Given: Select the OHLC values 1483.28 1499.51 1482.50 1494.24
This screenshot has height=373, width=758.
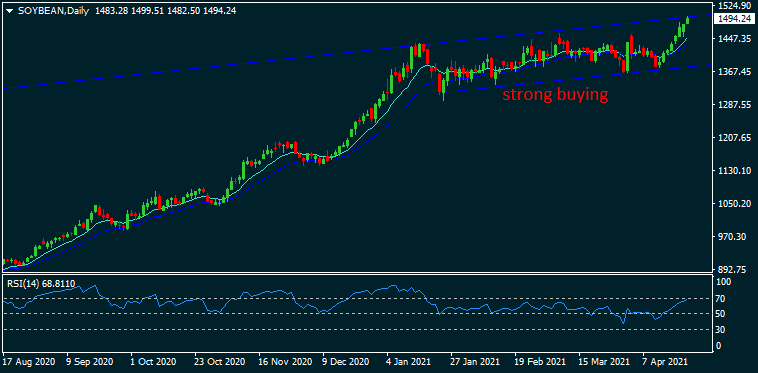Looking at the screenshot, I should click(x=165, y=12).
